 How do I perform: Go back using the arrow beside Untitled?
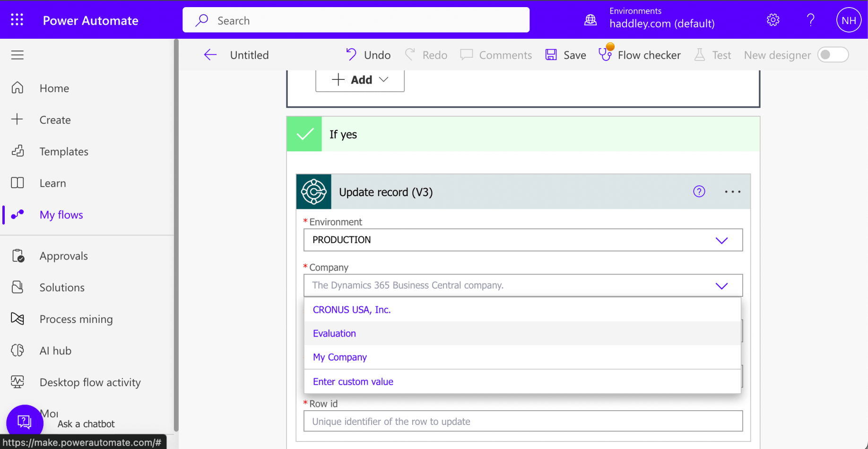click(210, 55)
